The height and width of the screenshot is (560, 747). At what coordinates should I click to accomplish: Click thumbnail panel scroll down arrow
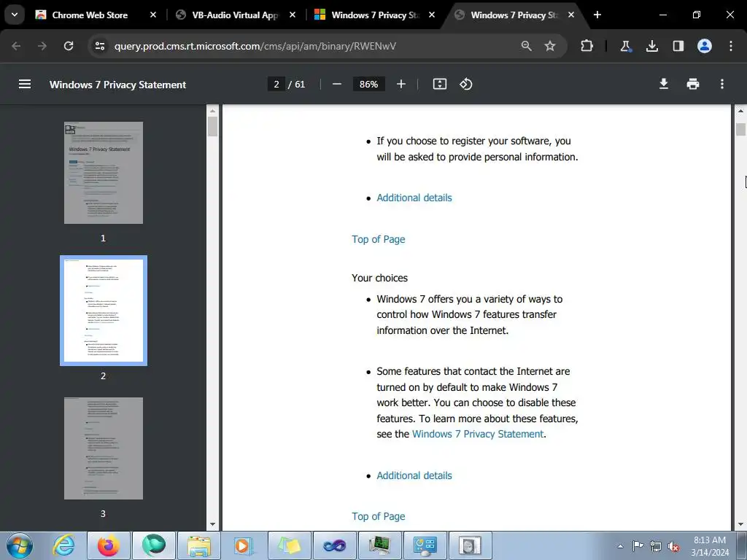pyautogui.click(x=212, y=524)
